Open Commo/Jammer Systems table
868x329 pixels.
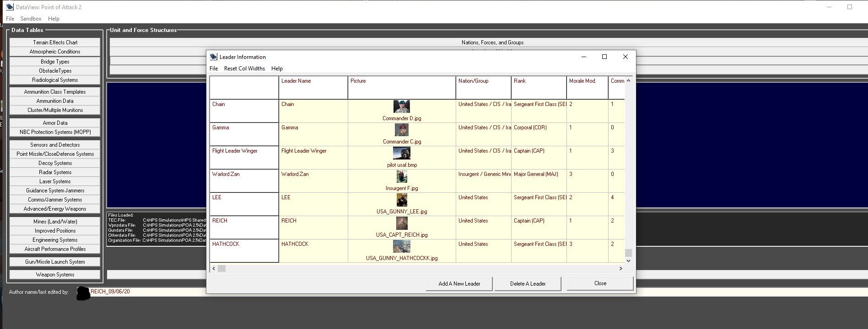click(x=55, y=200)
